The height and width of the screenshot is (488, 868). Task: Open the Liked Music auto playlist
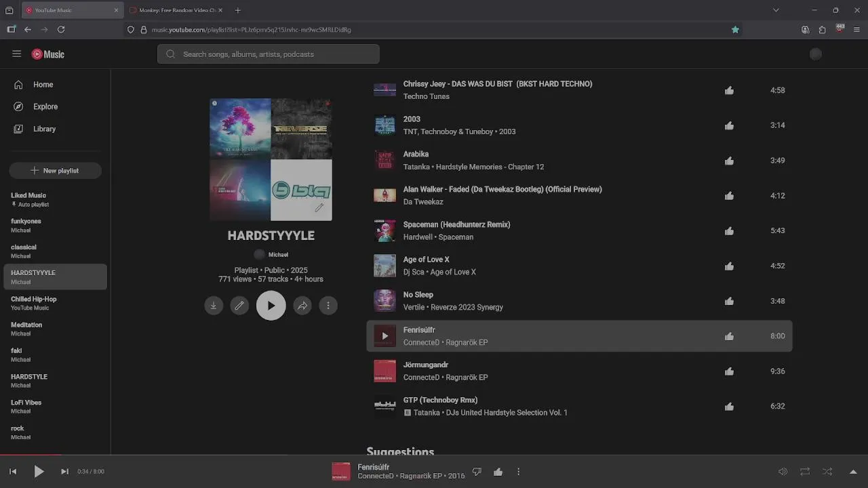[55, 199]
